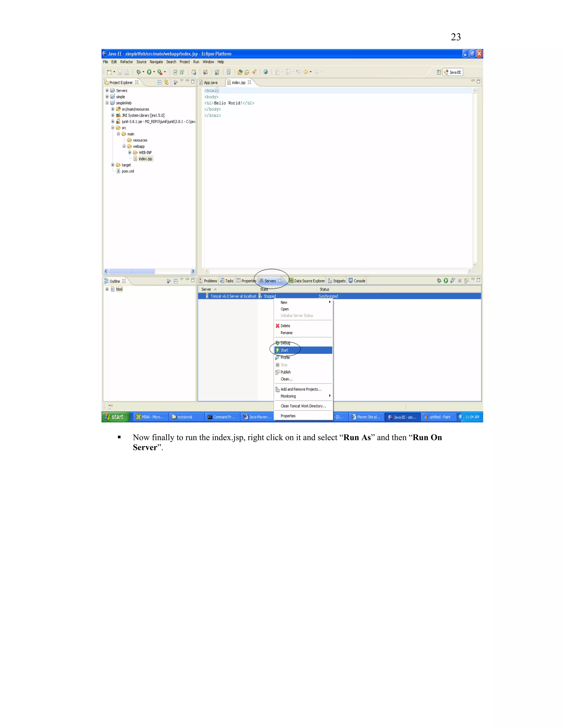
Task: Click the Windows start button
Action: pos(116,417)
